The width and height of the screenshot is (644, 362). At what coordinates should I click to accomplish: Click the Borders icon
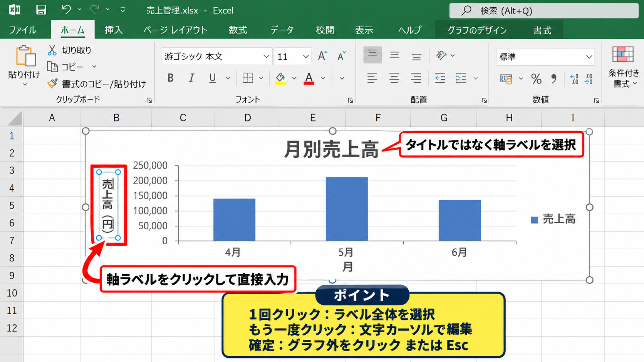click(248, 78)
